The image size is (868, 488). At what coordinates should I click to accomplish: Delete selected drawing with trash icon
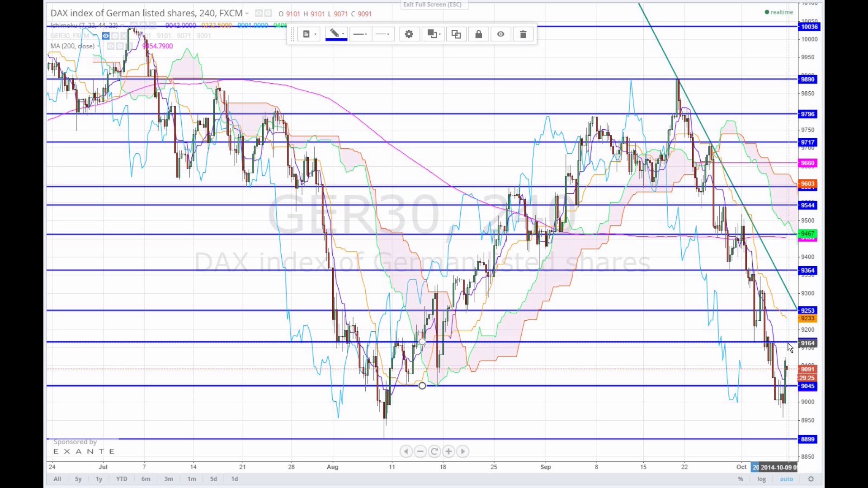pos(523,34)
